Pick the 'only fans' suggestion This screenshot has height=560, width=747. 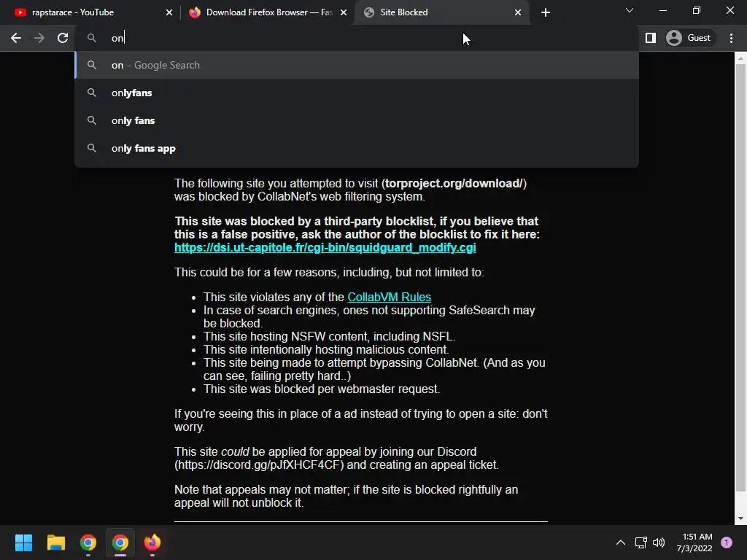pos(357,120)
